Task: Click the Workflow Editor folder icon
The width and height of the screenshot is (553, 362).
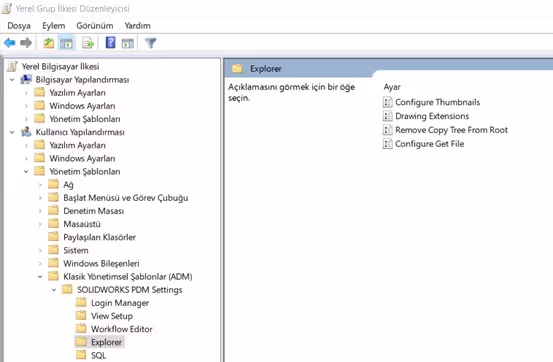Action: (x=81, y=328)
